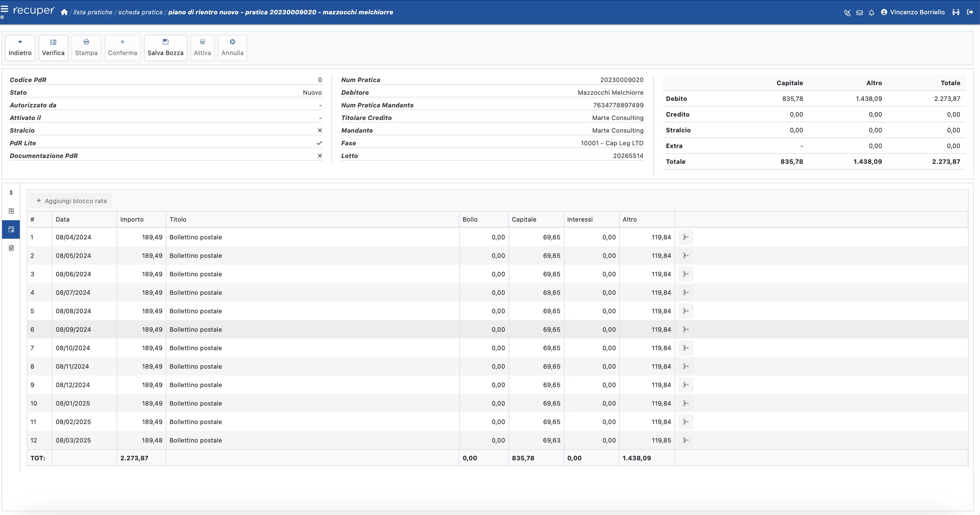Go to scheda pratica breadcrumb

[140, 12]
